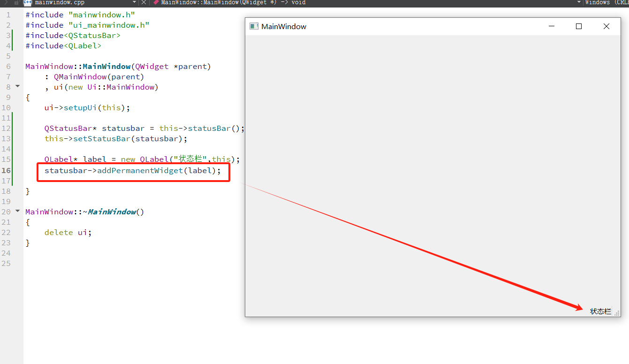Click the #include<QLabel> line
This screenshot has width=629, height=364.
click(x=63, y=46)
